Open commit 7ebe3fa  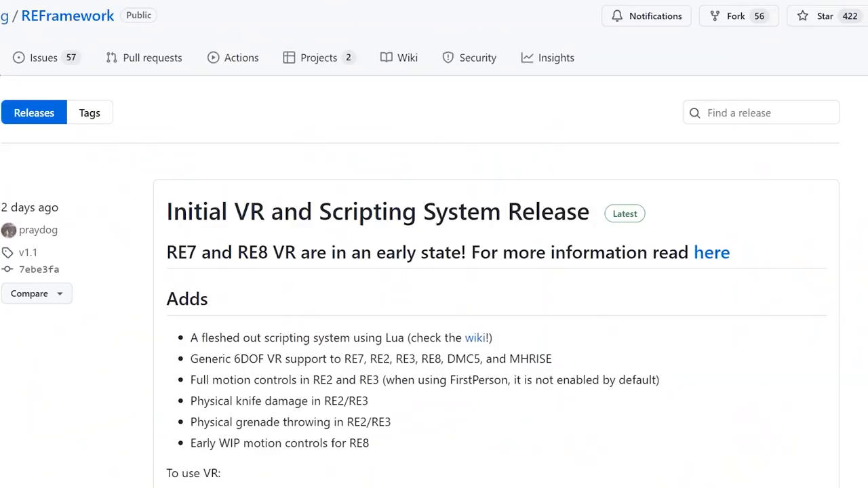39,269
